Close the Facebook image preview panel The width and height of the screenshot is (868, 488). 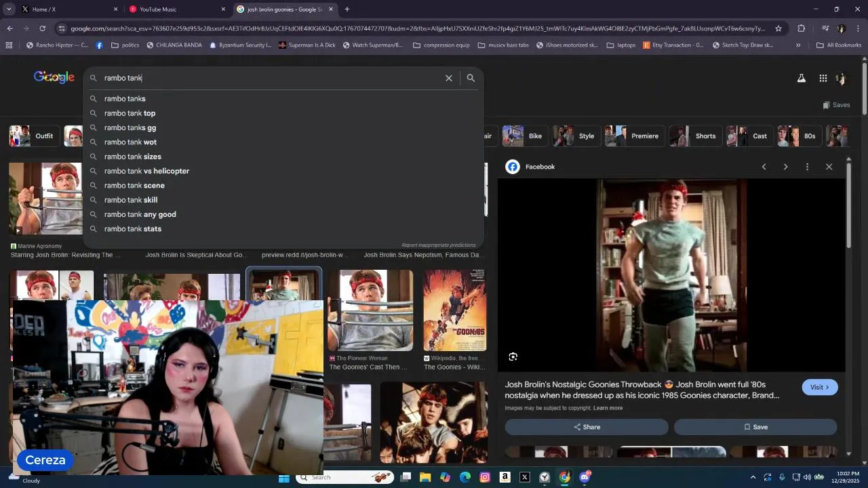[829, 167]
